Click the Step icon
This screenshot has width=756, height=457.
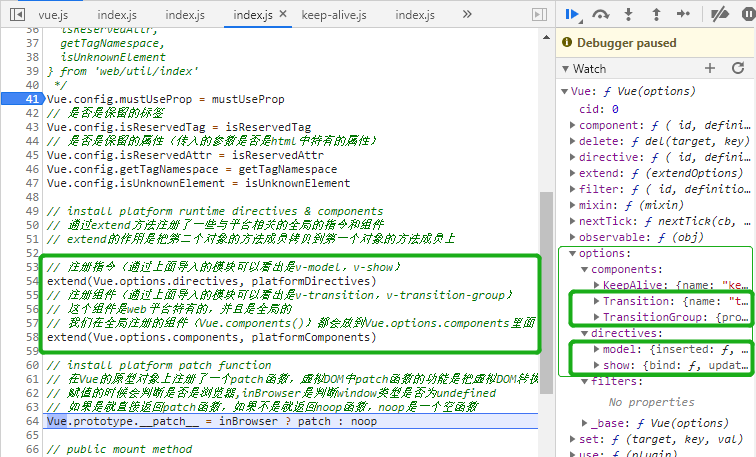pyautogui.click(x=684, y=14)
